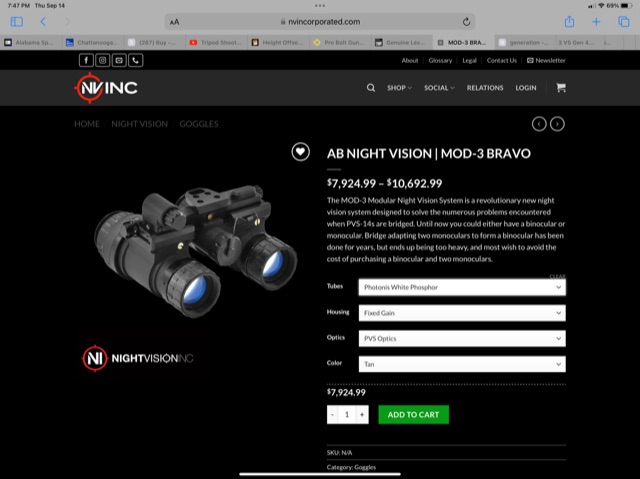The width and height of the screenshot is (640, 479).
Task: Switch to the Genuine Lex... tab
Action: click(401, 42)
